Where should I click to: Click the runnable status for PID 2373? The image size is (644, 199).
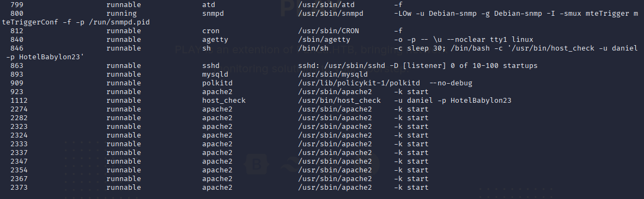click(x=124, y=188)
